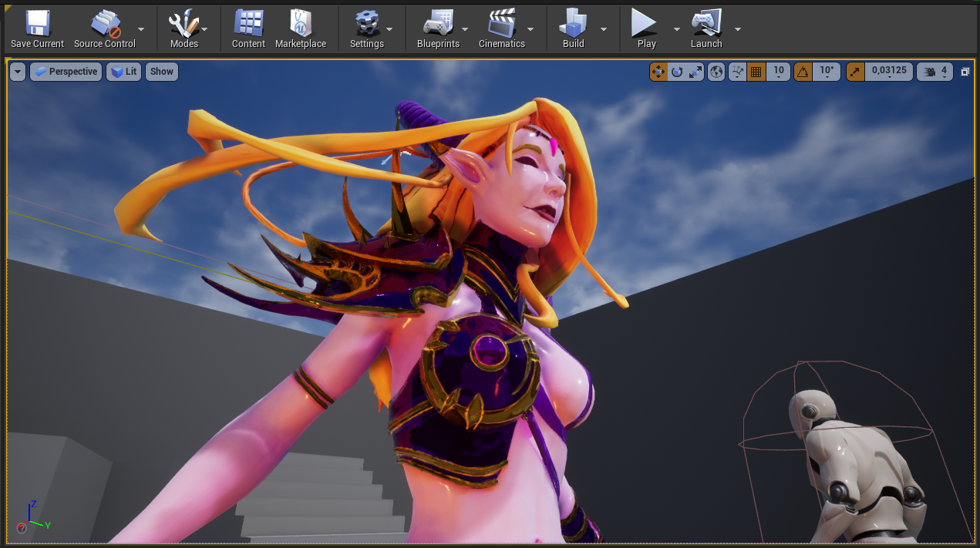Click the Build lighting icon
980x548 pixels.
pyautogui.click(x=573, y=23)
